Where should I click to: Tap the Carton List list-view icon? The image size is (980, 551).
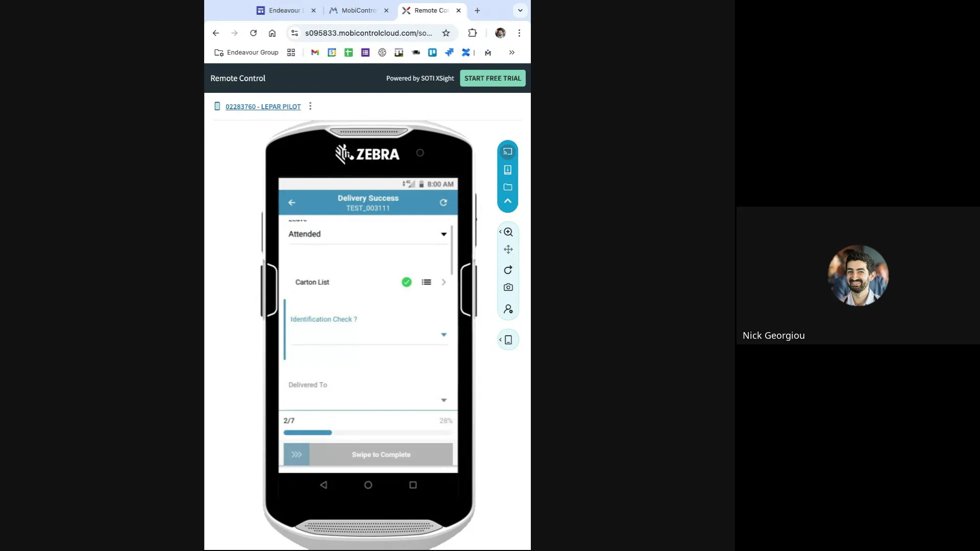(427, 282)
